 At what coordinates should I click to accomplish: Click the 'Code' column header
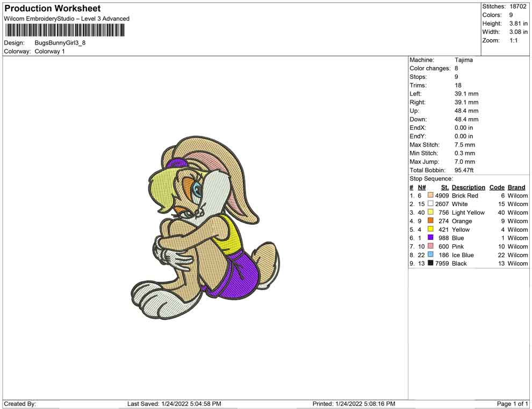(497, 187)
